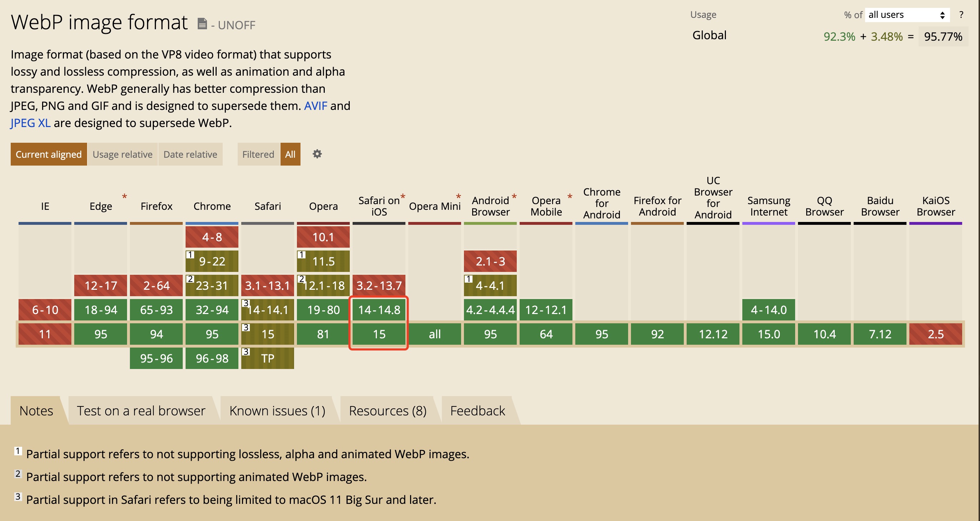
Task: Click the Safari browser column icon
Action: coord(267,206)
